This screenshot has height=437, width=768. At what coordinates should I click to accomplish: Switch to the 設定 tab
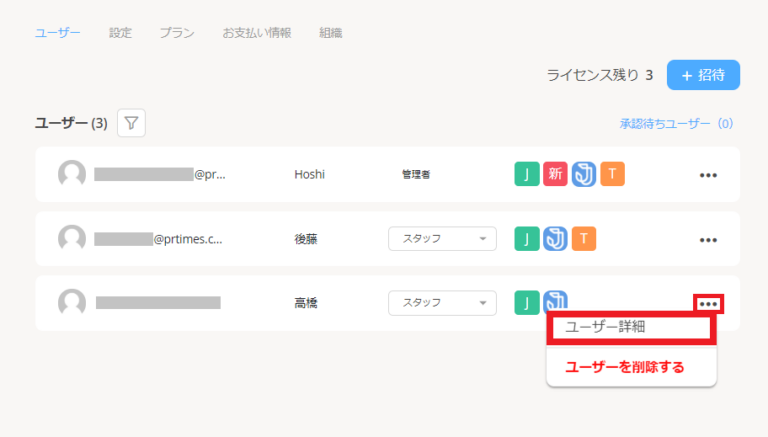[120, 32]
